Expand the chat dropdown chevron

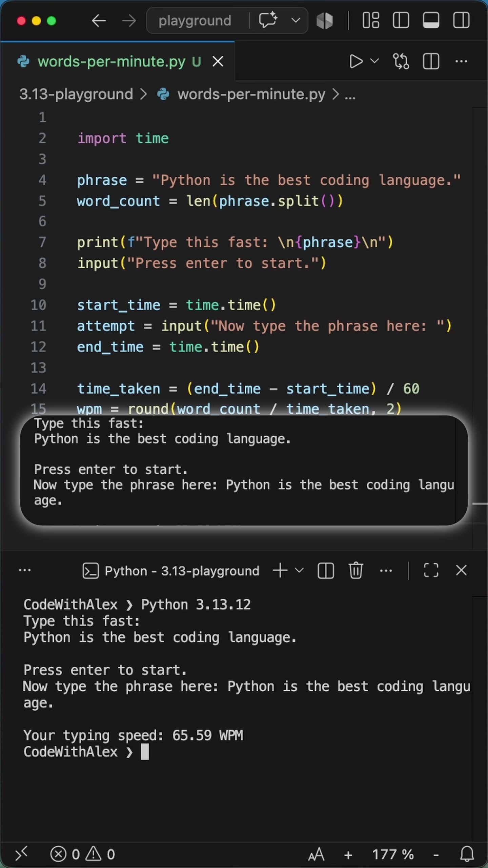(x=296, y=20)
